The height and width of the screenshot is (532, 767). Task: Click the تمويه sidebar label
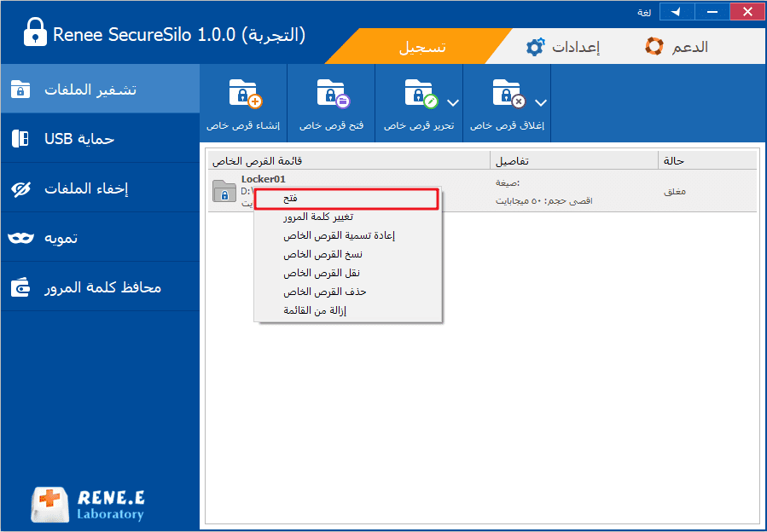[x=61, y=238]
